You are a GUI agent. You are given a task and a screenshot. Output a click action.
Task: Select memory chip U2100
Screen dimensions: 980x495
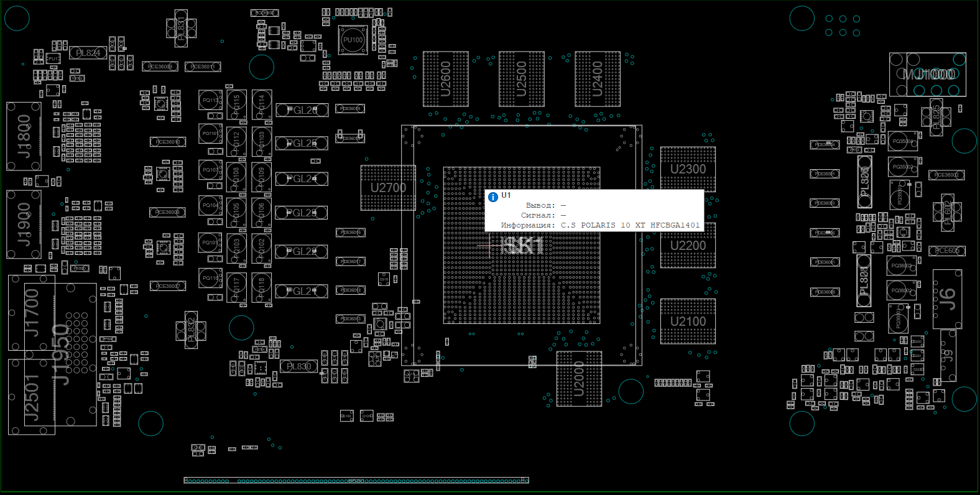tap(688, 322)
